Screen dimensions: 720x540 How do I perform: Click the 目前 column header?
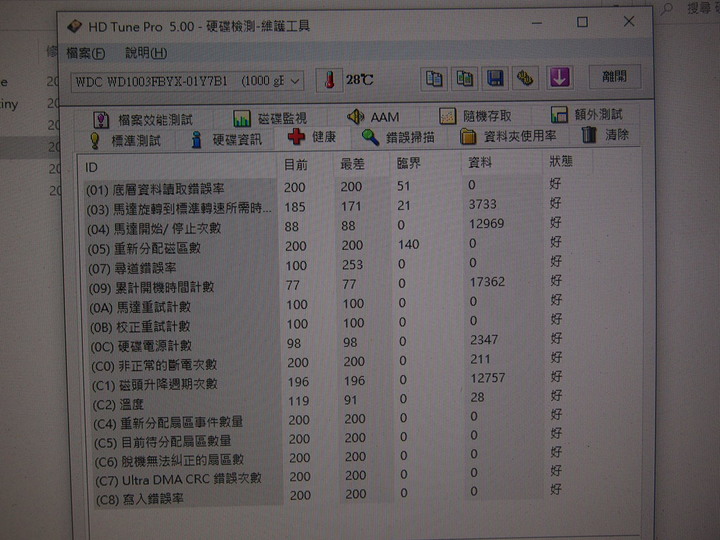[x=305, y=165]
